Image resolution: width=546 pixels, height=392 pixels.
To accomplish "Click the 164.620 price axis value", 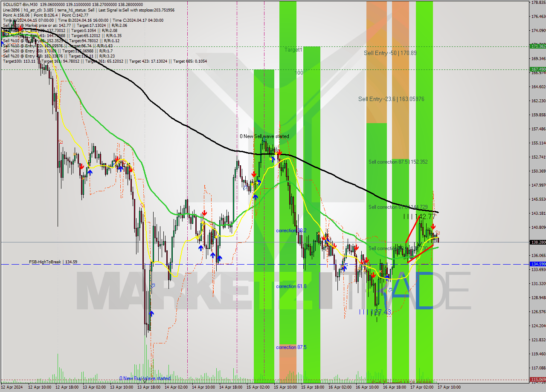I will coord(539,87).
